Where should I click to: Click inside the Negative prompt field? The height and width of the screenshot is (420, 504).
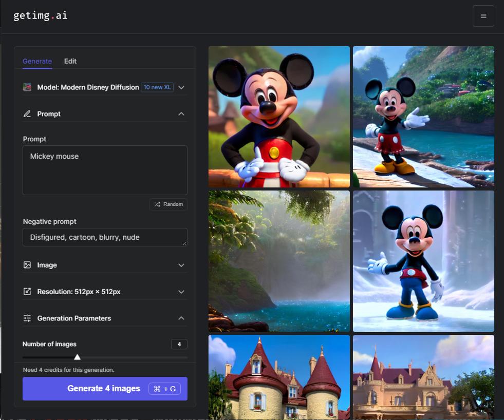point(105,237)
